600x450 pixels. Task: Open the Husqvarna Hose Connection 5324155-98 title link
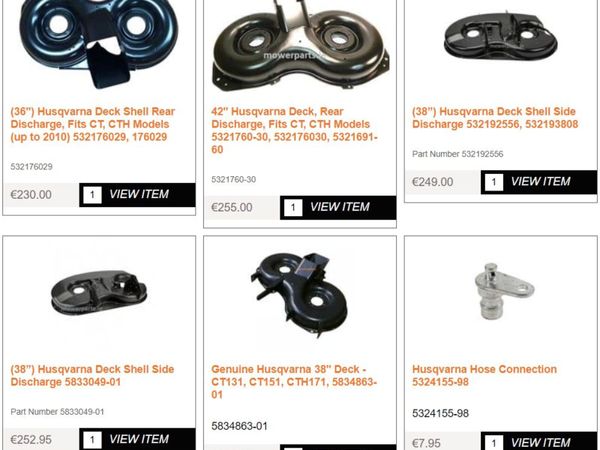pyautogui.click(x=484, y=375)
